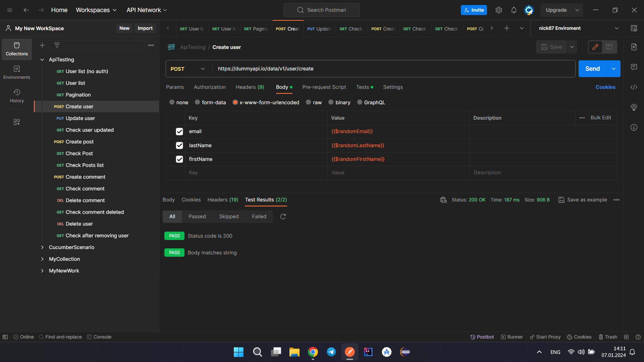Open the Cookies link
The image size is (644, 362).
click(605, 87)
